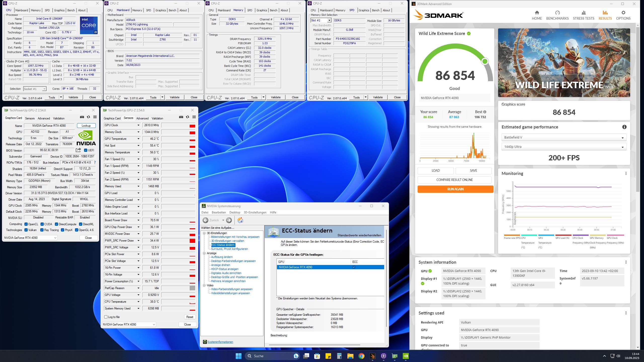Take screenshot in GPU-Z Graphics Card window
The height and width of the screenshot is (362, 644).
point(82,117)
